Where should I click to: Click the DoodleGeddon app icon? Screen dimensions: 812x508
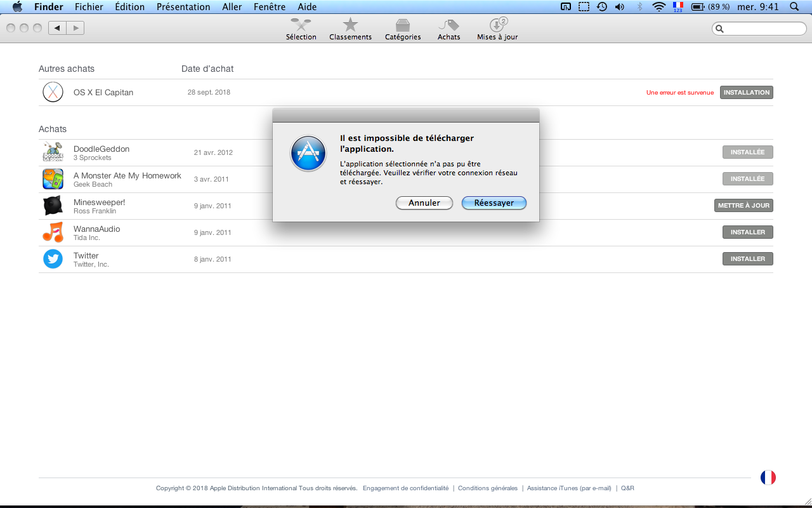click(53, 152)
